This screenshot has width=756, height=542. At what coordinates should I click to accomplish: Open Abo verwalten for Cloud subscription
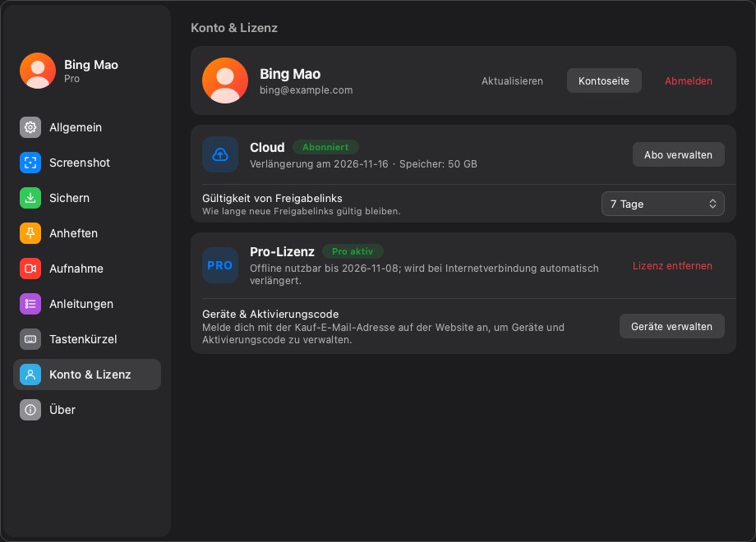(679, 154)
